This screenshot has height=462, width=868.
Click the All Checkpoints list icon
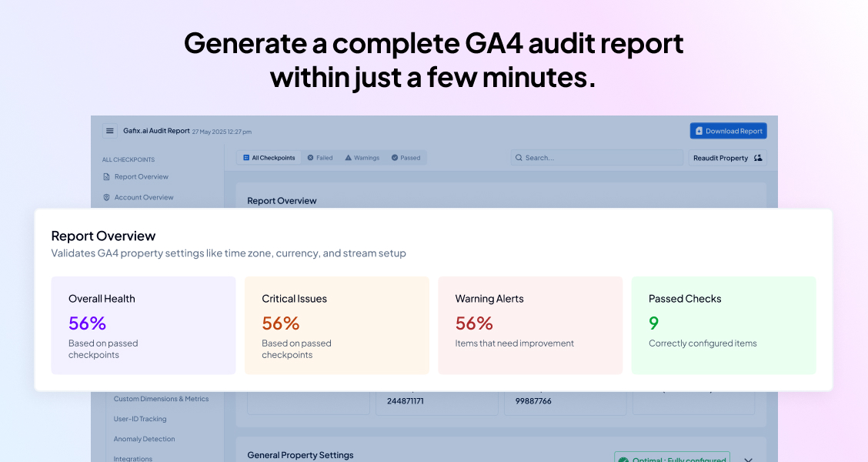[x=246, y=158]
